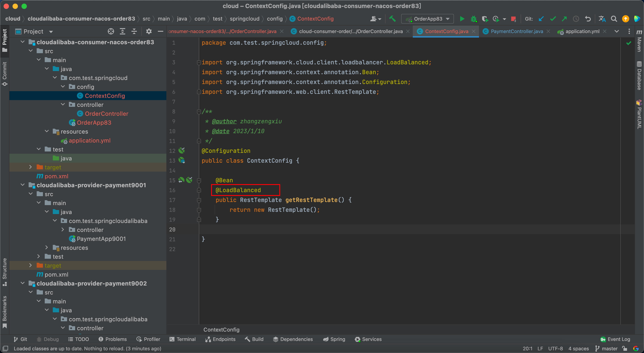644x353 pixels.
Task: Select application.yml in Project tree
Action: (x=89, y=140)
